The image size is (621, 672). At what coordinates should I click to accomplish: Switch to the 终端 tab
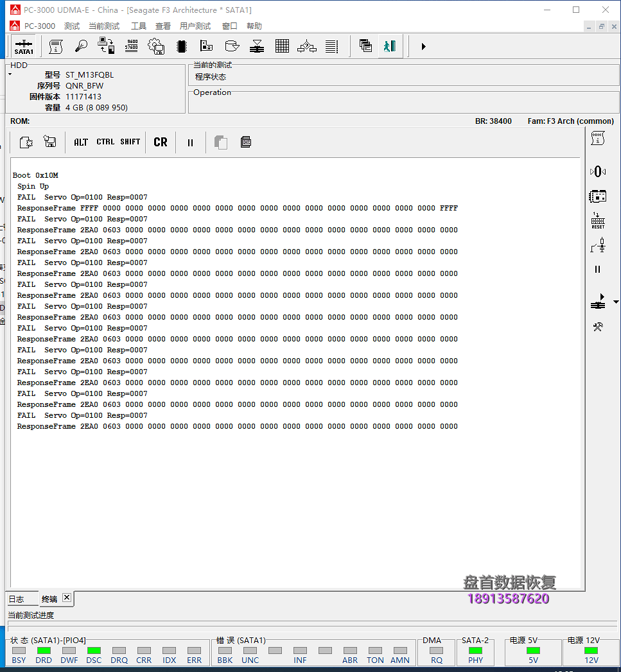[x=49, y=599]
